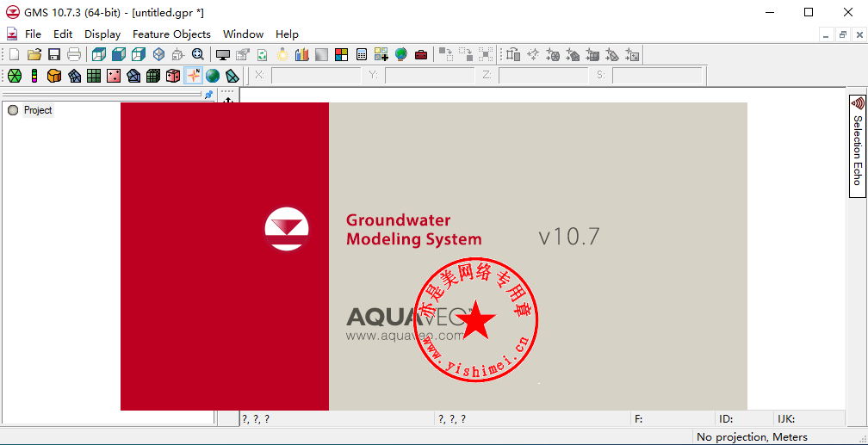This screenshot has width=868, height=445.
Task: Select the green 2D Grid module icon
Action: [94, 75]
